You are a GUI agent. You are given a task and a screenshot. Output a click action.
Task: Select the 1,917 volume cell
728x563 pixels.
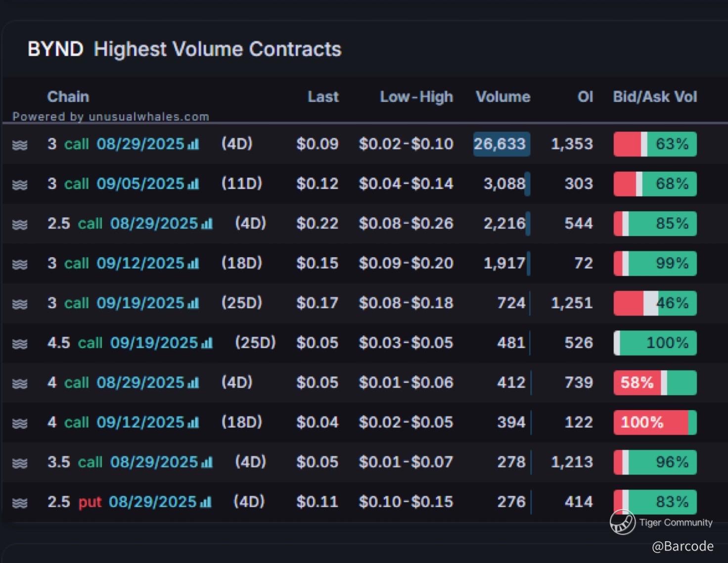[504, 263]
